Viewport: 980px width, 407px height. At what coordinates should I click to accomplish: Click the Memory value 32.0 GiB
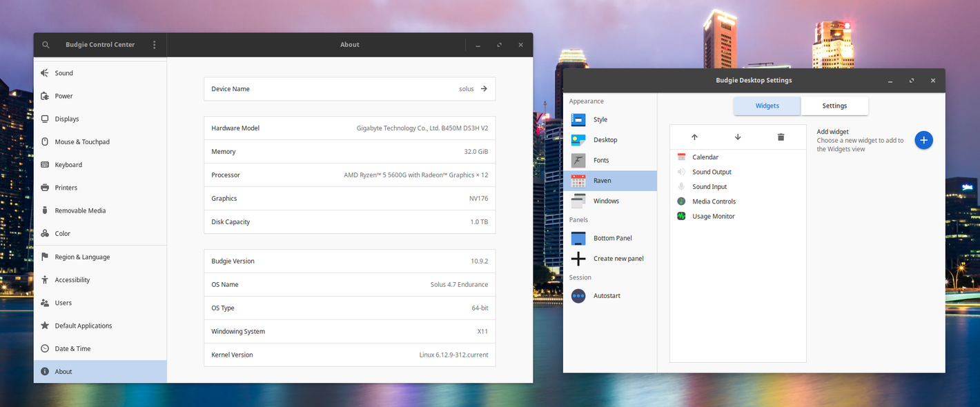(x=476, y=152)
